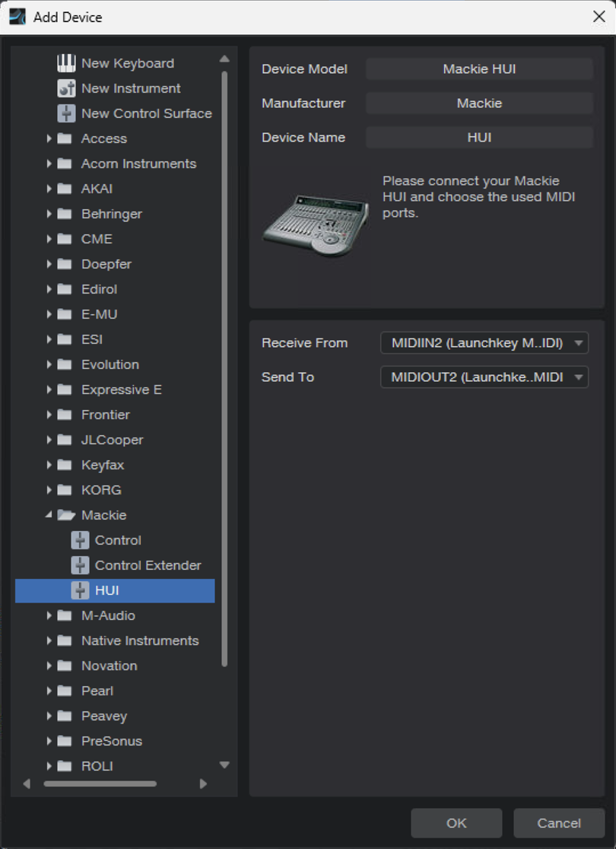Click the M-Audio folder icon
This screenshot has width=616, height=849.
point(65,615)
